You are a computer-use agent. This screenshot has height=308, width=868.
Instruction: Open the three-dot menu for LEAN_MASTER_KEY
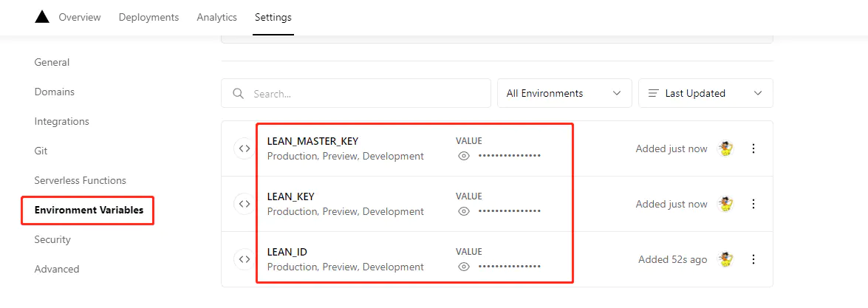coord(753,148)
